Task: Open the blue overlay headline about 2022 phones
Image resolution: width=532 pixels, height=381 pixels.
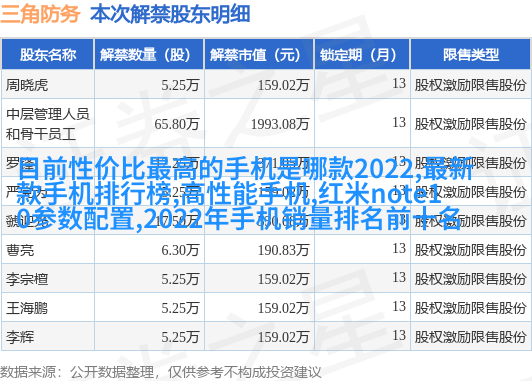Action: point(245,193)
